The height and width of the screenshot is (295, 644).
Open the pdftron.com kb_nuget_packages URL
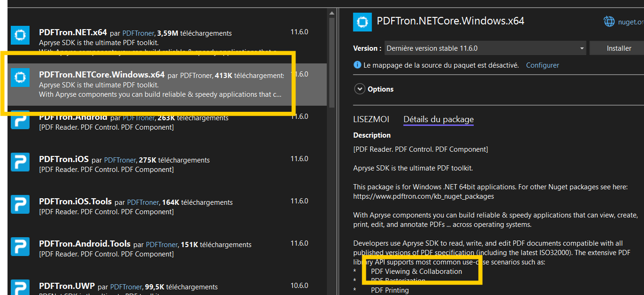pyautogui.click(x=424, y=196)
